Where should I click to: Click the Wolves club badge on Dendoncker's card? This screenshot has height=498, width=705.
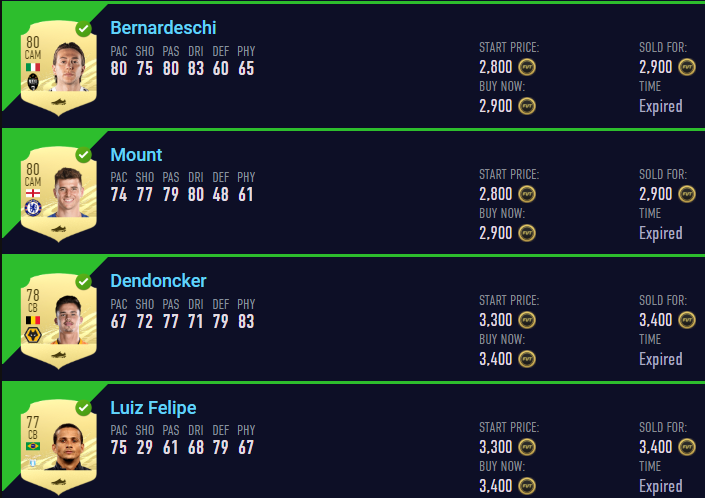[x=33, y=335]
